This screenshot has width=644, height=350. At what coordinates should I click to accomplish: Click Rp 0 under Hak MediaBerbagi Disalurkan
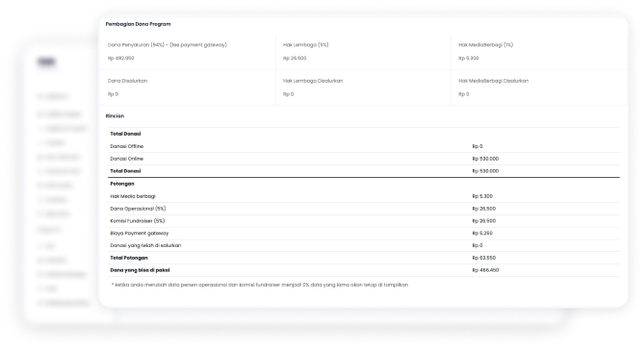point(464,94)
